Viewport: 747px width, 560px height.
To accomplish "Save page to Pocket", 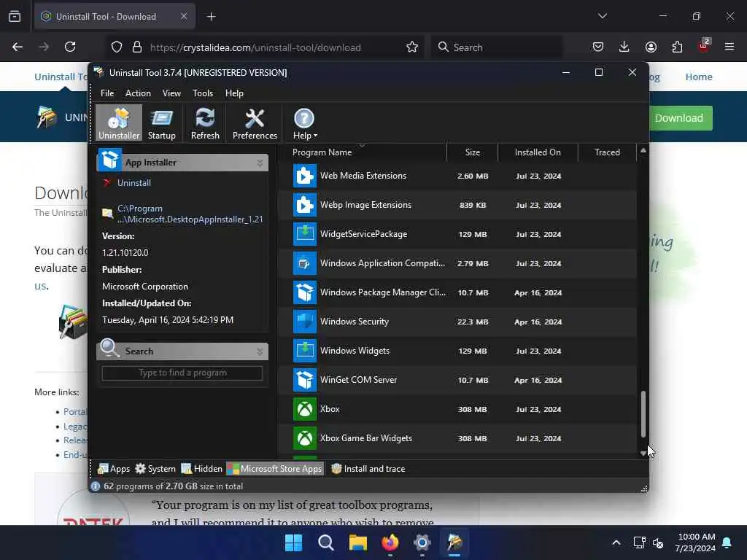I will pos(598,47).
